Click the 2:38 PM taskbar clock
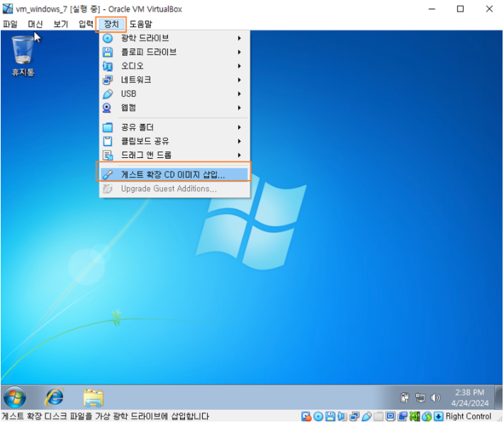The image size is (504, 425). (469, 397)
